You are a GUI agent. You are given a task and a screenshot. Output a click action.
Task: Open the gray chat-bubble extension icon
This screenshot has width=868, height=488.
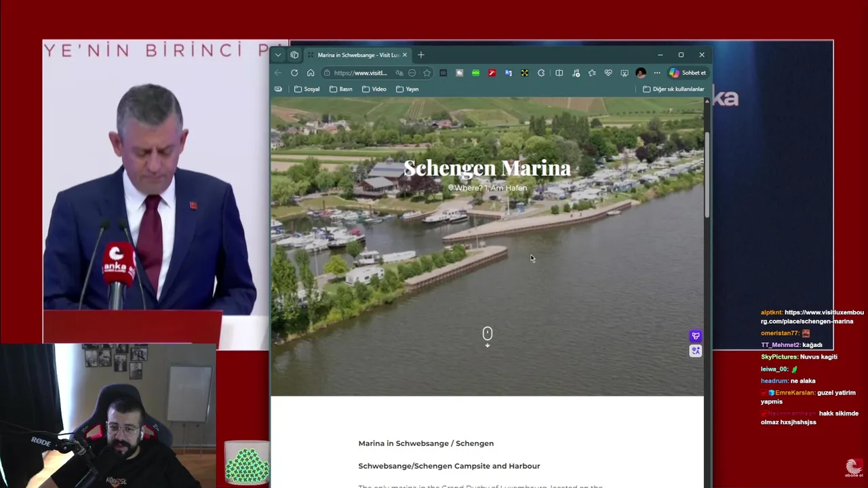(x=460, y=73)
